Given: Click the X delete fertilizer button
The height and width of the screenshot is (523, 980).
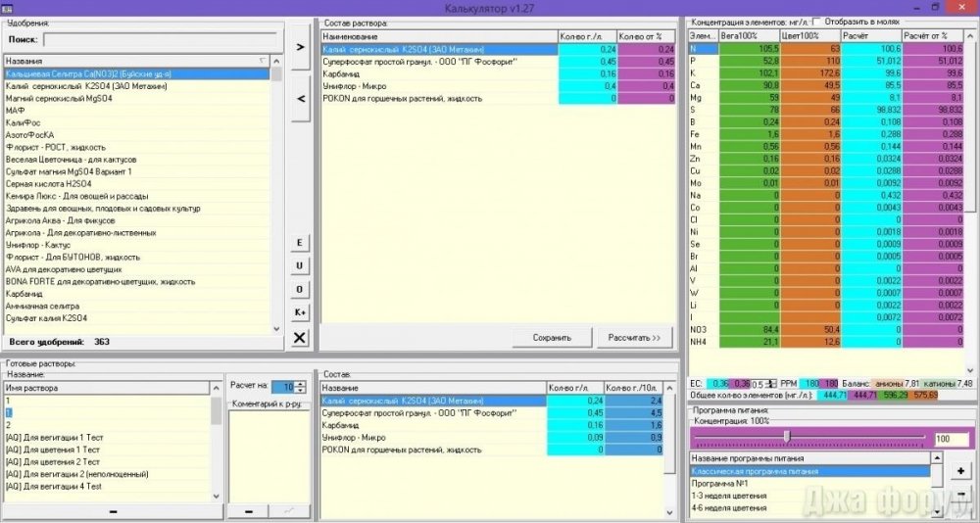Looking at the screenshot, I should tap(299, 338).
